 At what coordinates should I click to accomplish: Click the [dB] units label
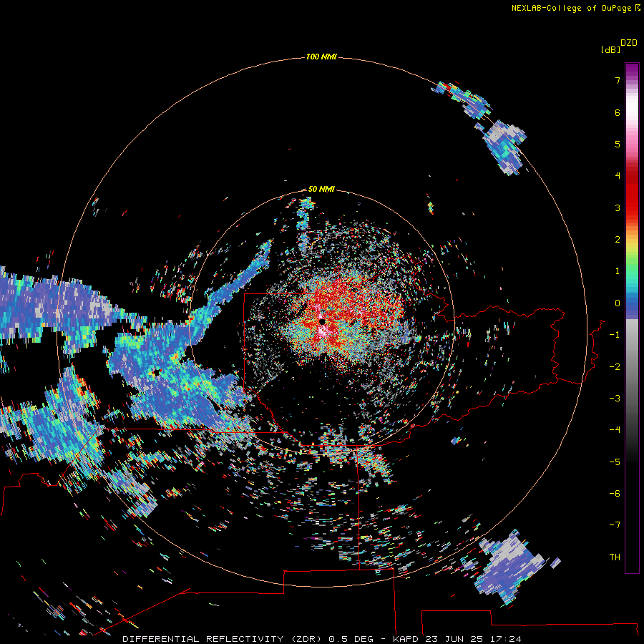[610, 49]
